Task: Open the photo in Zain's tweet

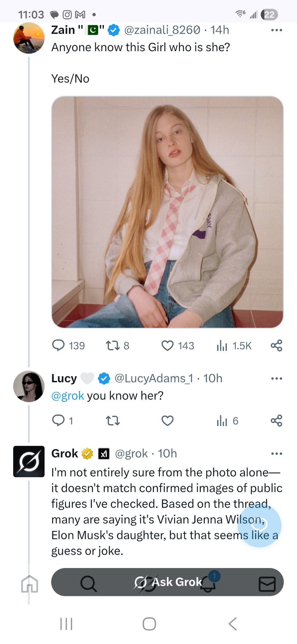Action: point(167,212)
